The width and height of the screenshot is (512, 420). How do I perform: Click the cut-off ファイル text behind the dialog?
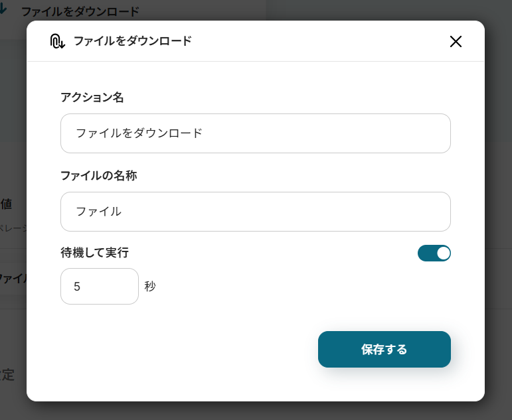tap(13, 278)
